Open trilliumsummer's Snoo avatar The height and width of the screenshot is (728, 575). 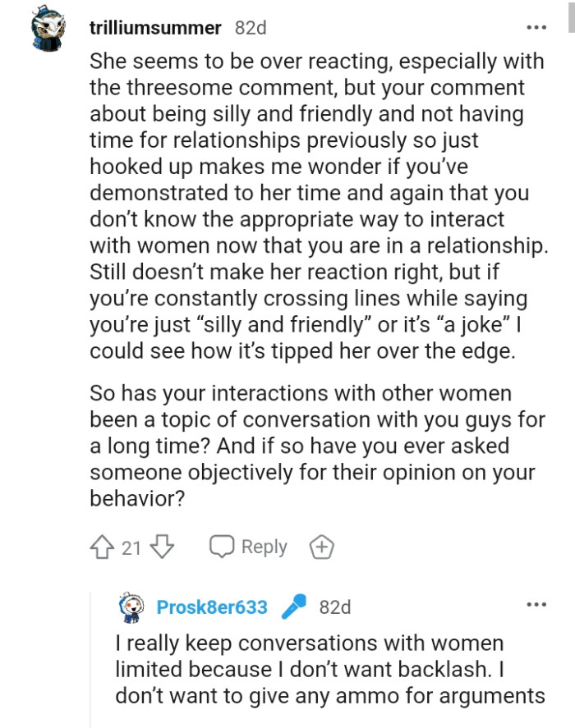coord(47,26)
